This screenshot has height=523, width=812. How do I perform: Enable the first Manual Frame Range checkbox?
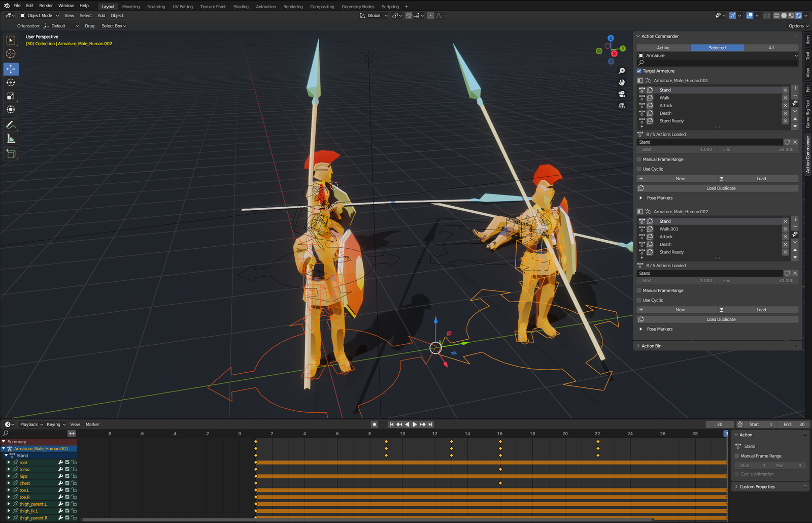pyautogui.click(x=639, y=159)
